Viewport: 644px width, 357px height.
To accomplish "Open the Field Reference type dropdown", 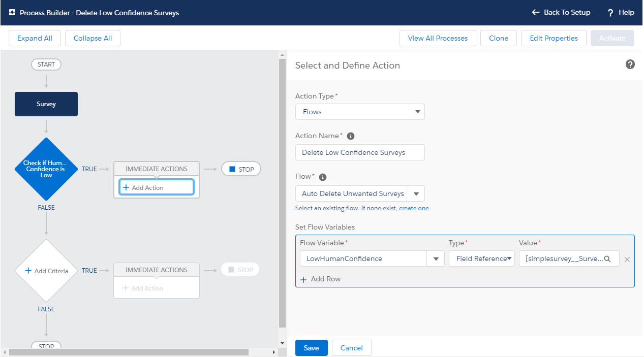I will point(482,258).
